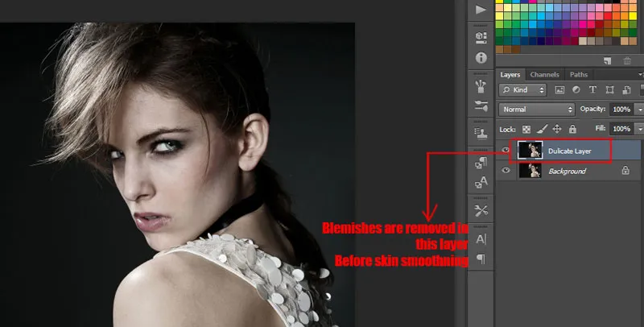This screenshot has height=327, width=644.
Task: Click the Background layer lock icon
Action: [625, 170]
